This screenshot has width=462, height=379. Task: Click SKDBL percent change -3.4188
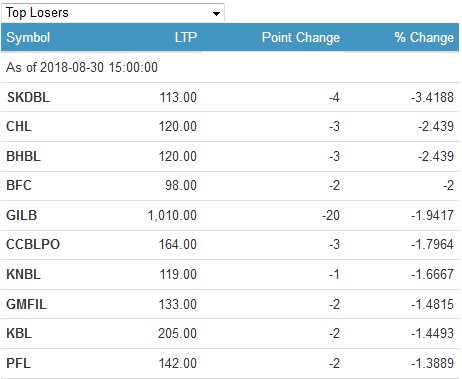pos(432,97)
